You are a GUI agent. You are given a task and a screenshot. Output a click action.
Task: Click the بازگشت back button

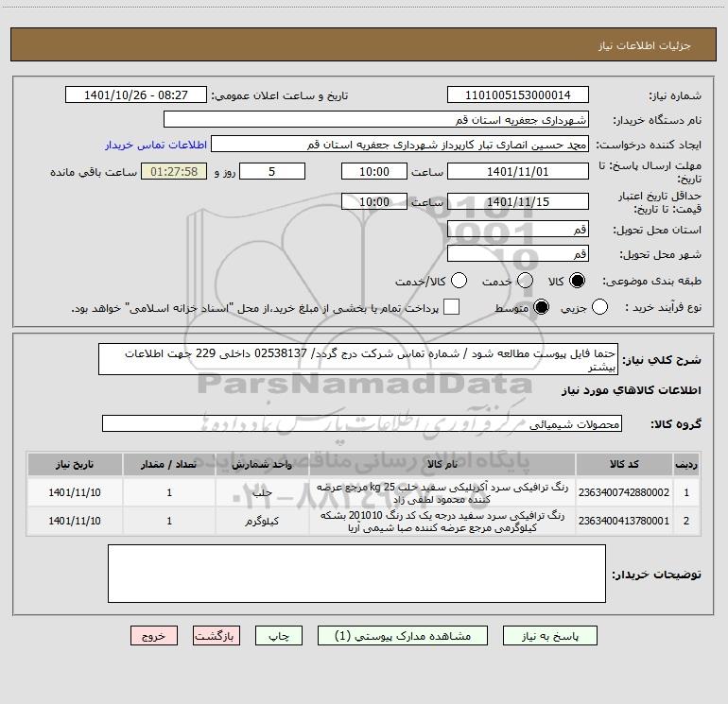(217, 636)
